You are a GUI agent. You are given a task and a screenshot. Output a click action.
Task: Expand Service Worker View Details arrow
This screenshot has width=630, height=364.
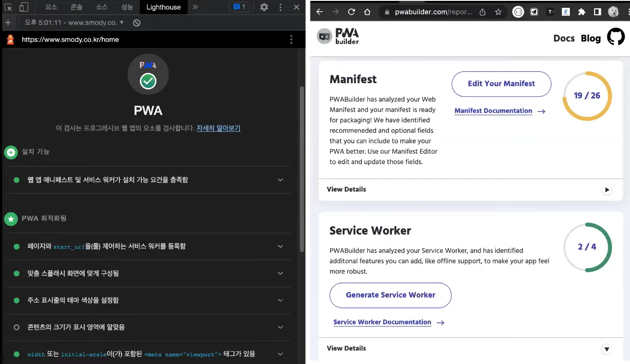tap(607, 349)
